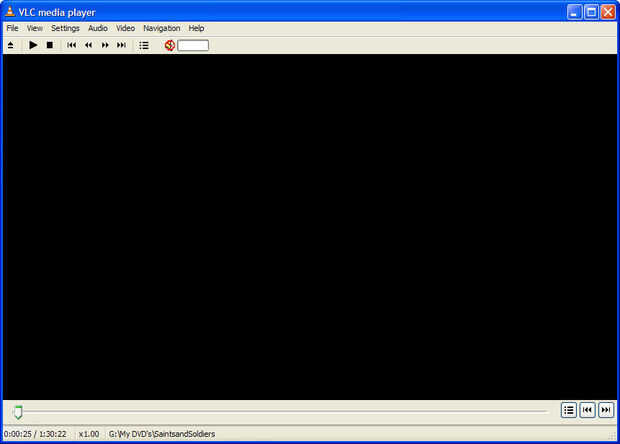620x444 pixels.
Task: Skip to next item in top toolbar
Action: click(121, 45)
